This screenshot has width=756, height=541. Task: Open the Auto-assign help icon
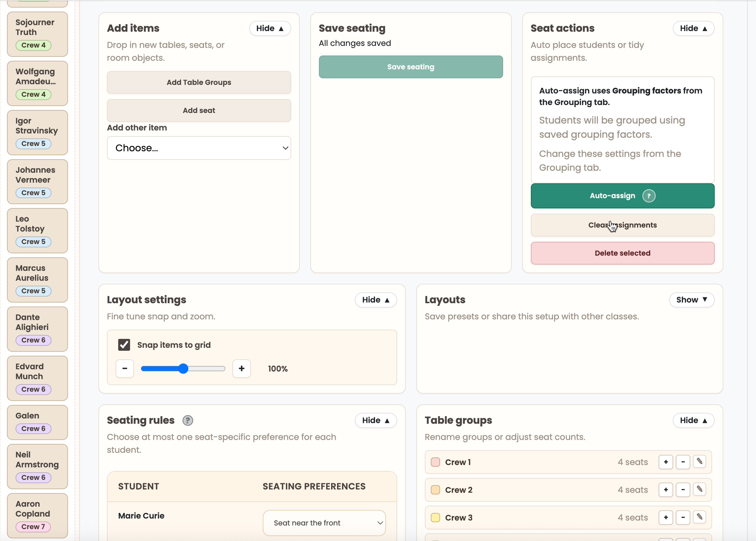648,196
